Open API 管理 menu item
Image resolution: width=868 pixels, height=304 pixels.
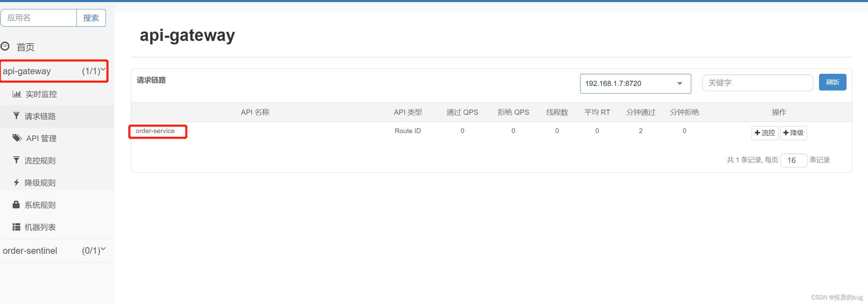point(57,138)
